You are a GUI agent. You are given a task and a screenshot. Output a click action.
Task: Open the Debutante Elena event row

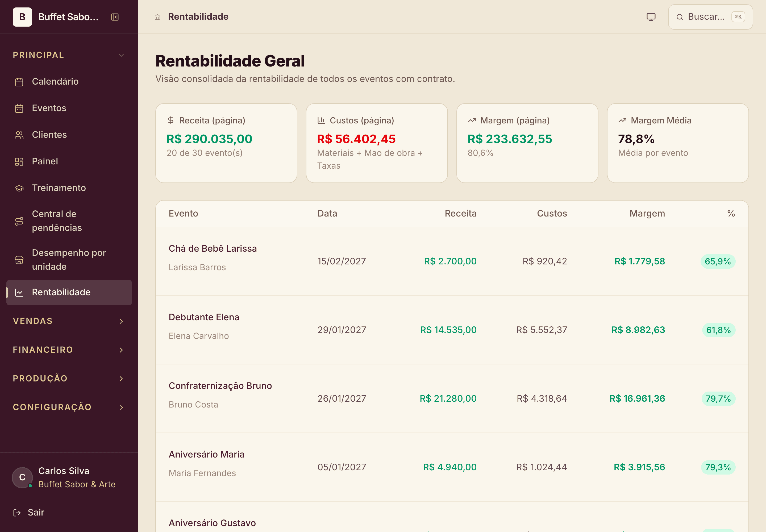(x=452, y=330)
